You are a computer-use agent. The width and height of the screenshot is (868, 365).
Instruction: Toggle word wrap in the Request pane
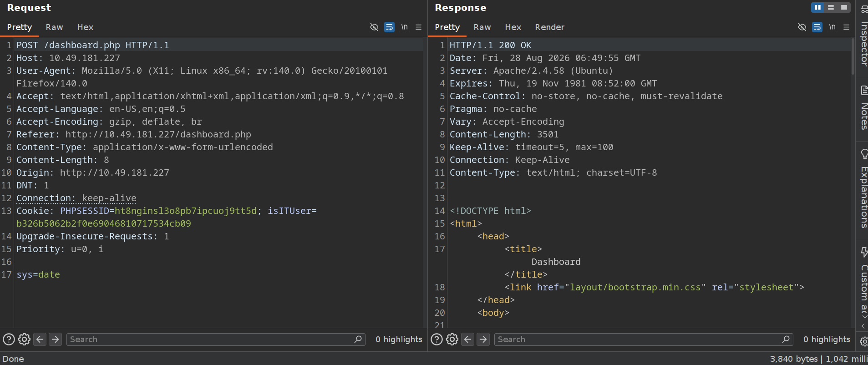click(x=390, y=27)
